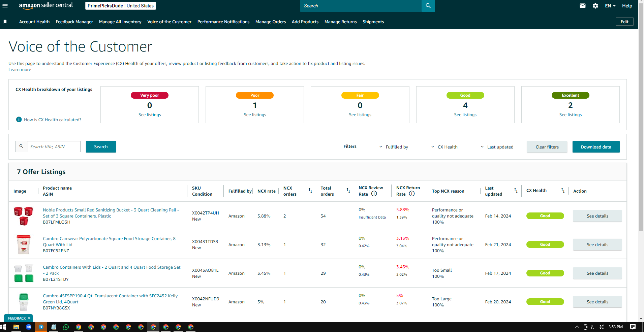See listings under the Good card

[x=465, y=115]
